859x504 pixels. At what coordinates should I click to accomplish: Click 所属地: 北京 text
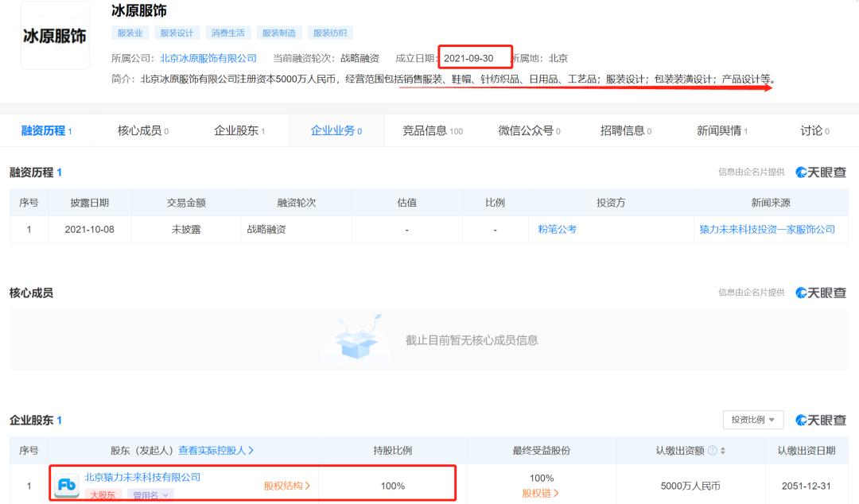click(540, 58)
